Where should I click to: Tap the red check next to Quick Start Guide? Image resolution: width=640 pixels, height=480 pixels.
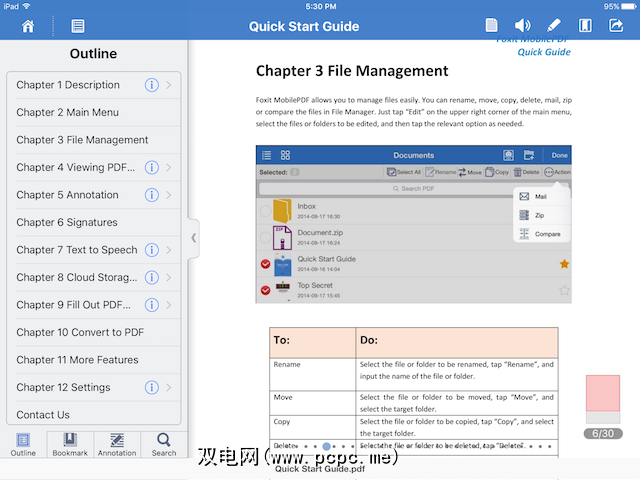tap(265, 264)
